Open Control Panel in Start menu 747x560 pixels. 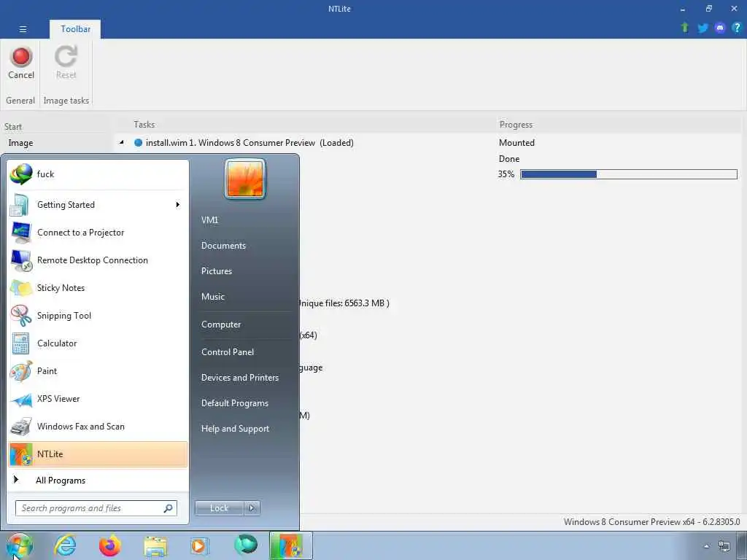(228, 352)
